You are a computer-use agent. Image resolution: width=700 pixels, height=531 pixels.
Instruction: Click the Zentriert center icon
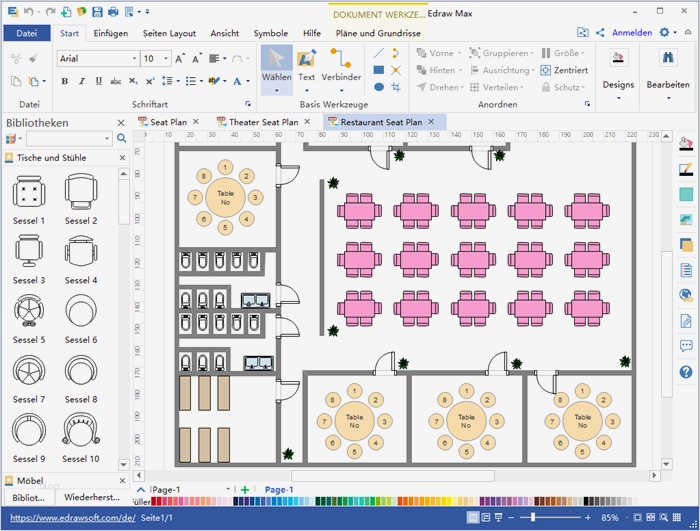pyautogui.click(x=565, y=70)
